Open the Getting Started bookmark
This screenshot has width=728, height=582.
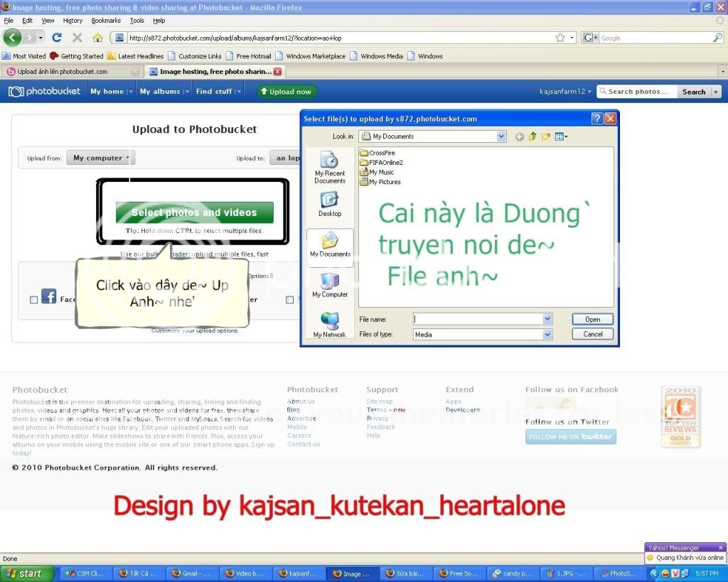pyautogui.click(x=77, y=56)
